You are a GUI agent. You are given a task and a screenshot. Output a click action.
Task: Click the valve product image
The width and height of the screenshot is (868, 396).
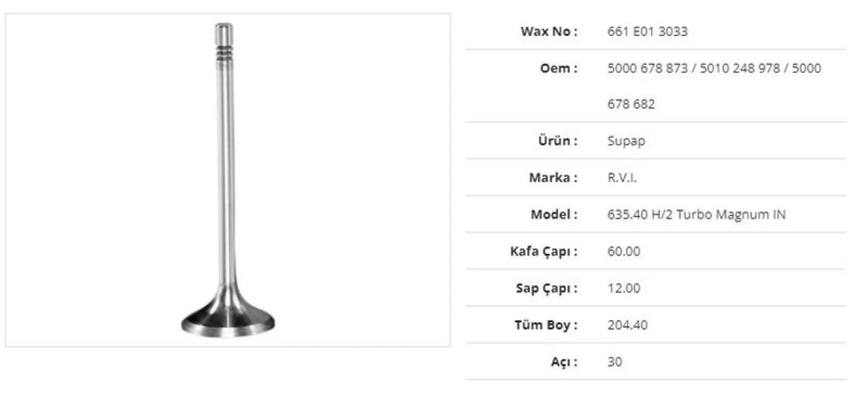(228, 181)
